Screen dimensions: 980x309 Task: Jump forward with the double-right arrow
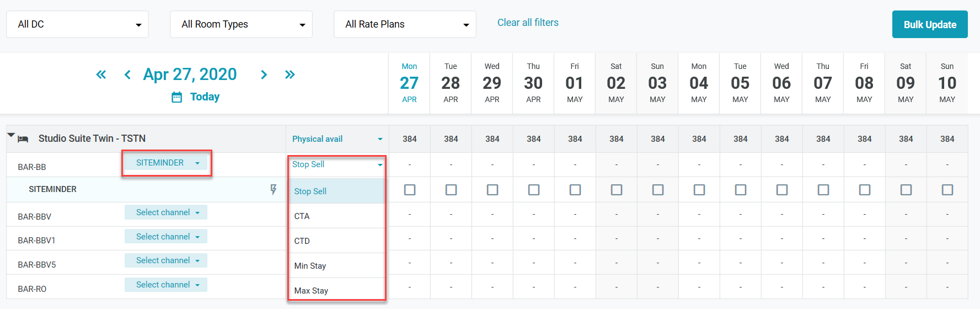click(x=290, y=74)
